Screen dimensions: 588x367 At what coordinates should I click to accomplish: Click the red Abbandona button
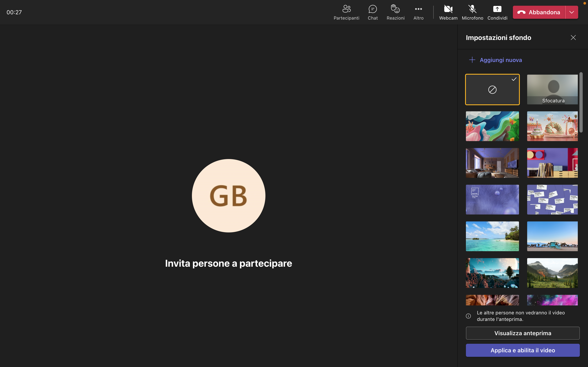point(539,12)
